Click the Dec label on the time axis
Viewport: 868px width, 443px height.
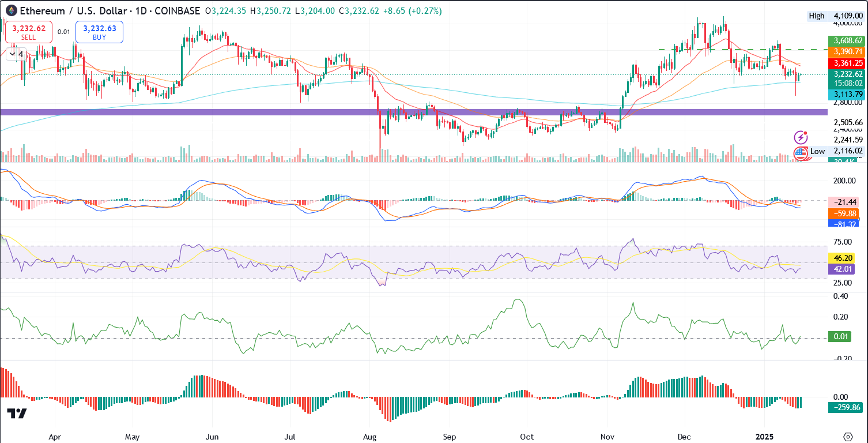click(x=684, y=437)
